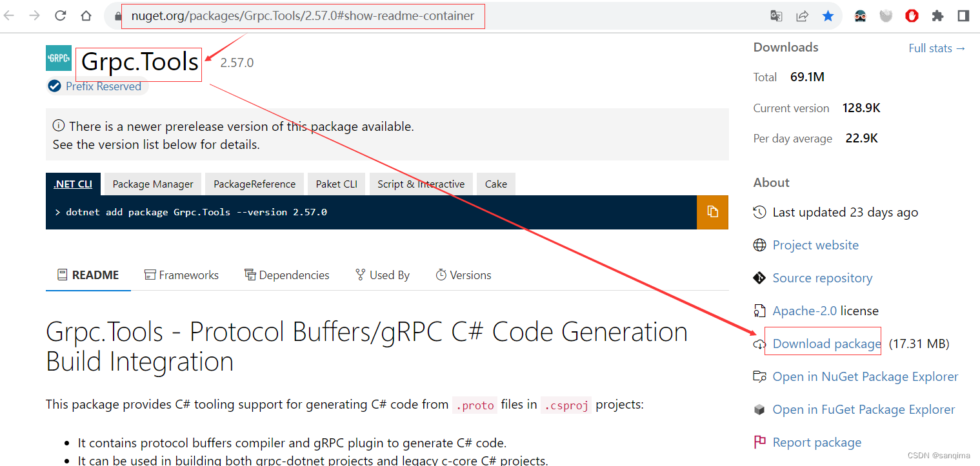Image resolution: width=980 pixels, height=466 pixels.
Task: Open the Source repository link
Action: tap(823, 278)
